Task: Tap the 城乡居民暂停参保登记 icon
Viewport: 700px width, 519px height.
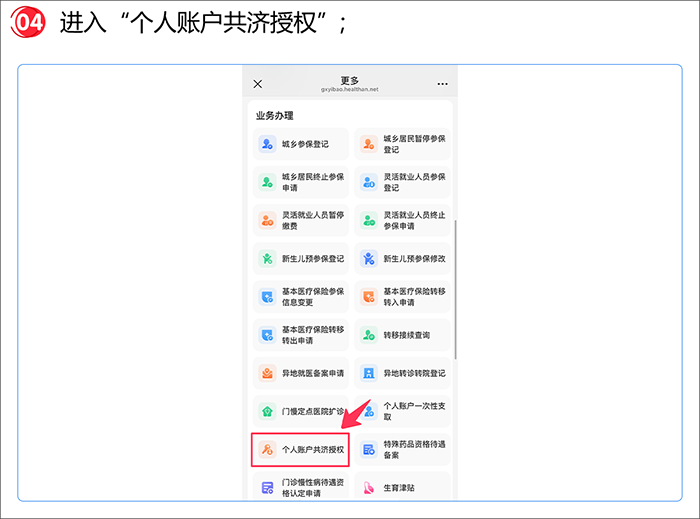Action: (369, 144)
